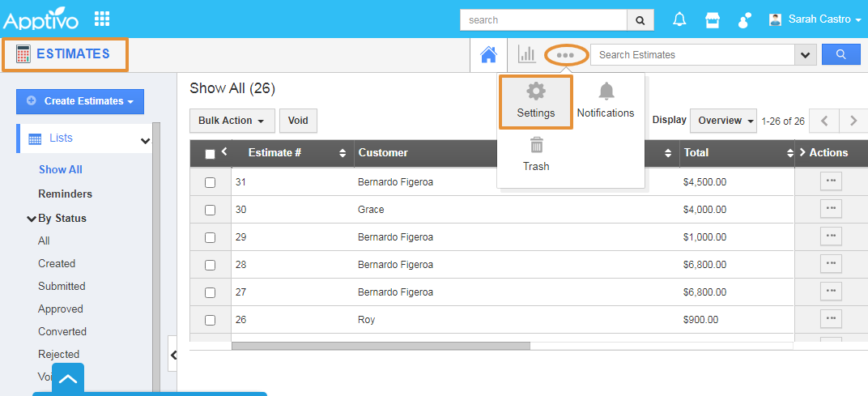Check the checkbox for estimate 31

click(211, 183)
